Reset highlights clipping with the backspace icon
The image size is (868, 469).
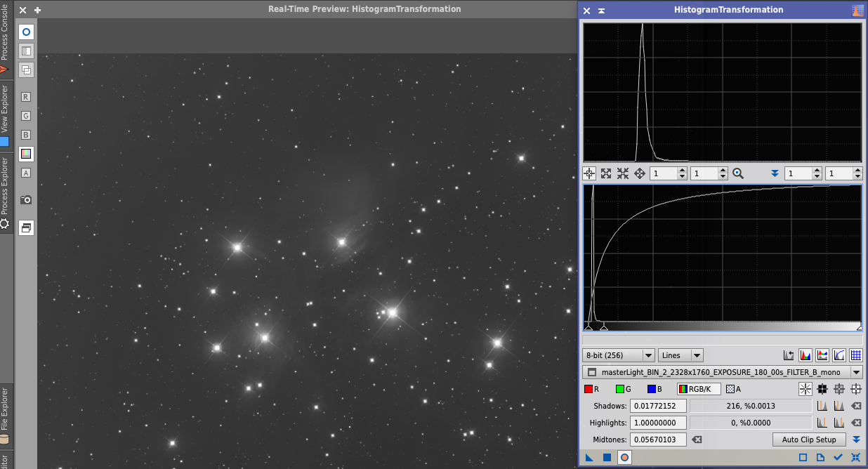(x=856, y=423)
